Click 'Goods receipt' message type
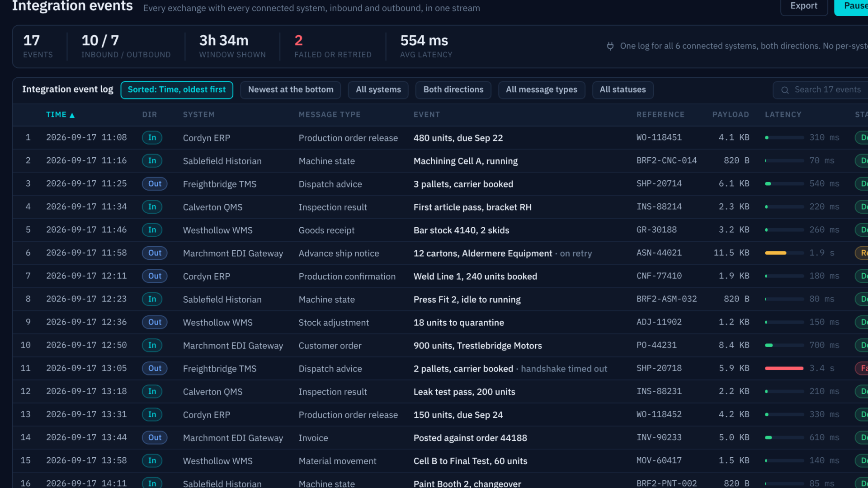 326,230
